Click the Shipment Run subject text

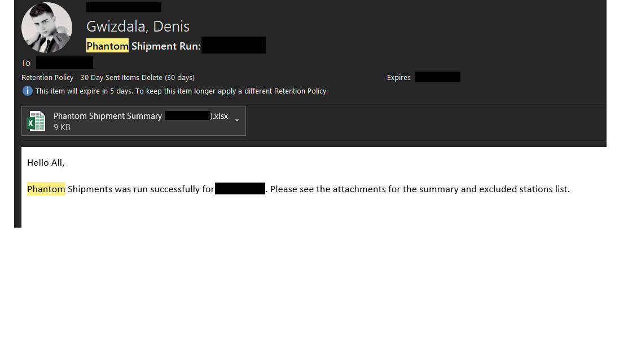tap(166, 46)
